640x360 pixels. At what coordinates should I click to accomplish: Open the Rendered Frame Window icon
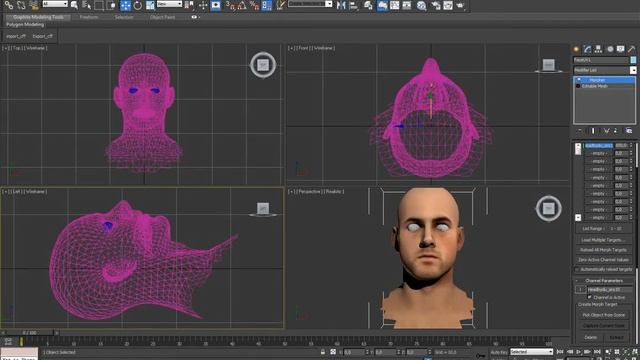point(448,5)
